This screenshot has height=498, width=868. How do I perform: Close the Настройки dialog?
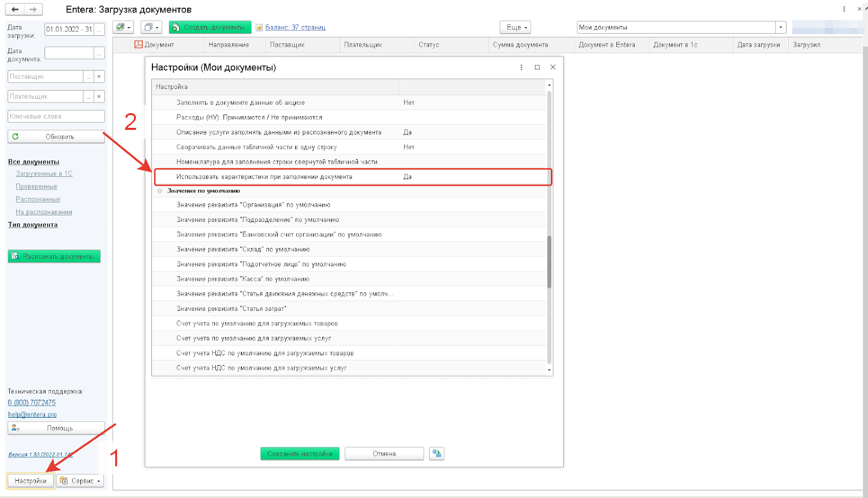click(553, 67)
